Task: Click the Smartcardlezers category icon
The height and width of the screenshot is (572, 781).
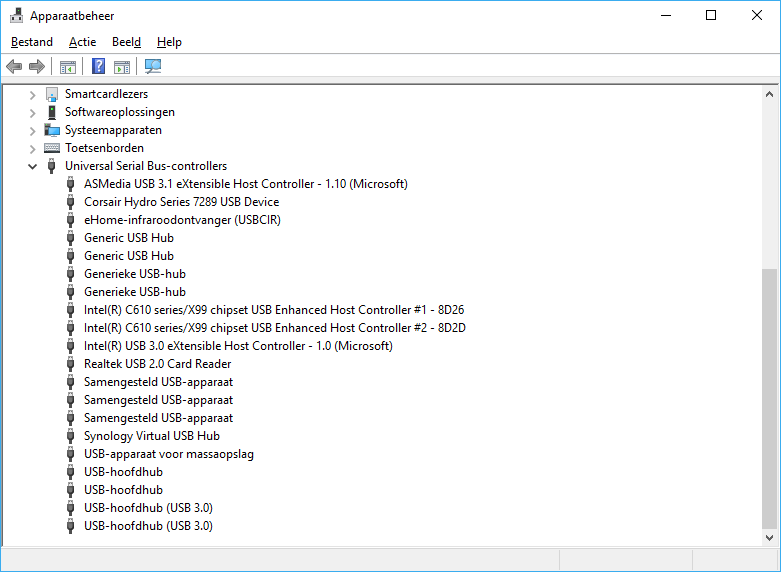Action: (x=52, y=94)
